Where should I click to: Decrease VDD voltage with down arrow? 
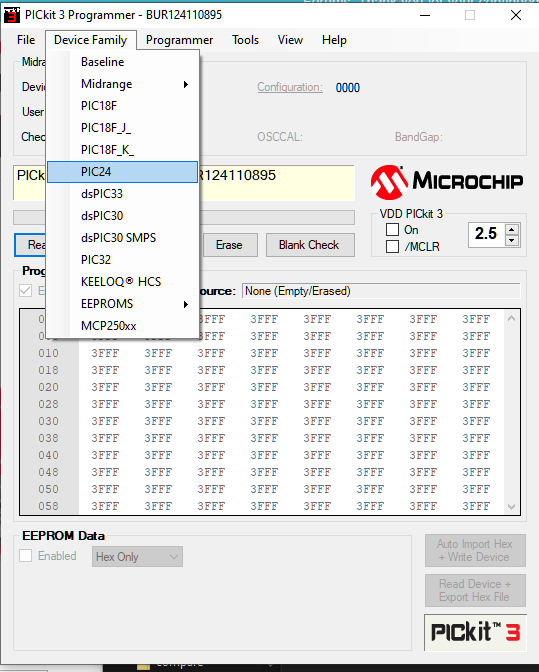click(512, 240)
